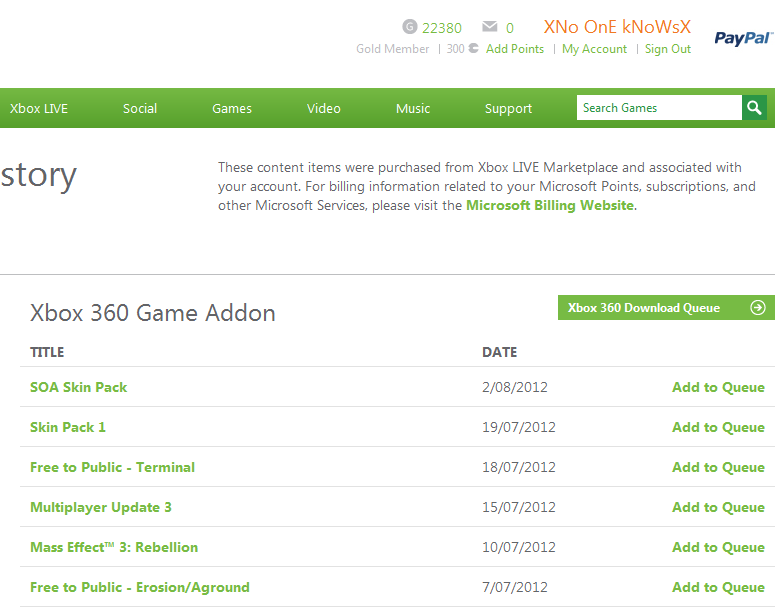Add Free to Public - Terminal to queue

tap(718, 467)
